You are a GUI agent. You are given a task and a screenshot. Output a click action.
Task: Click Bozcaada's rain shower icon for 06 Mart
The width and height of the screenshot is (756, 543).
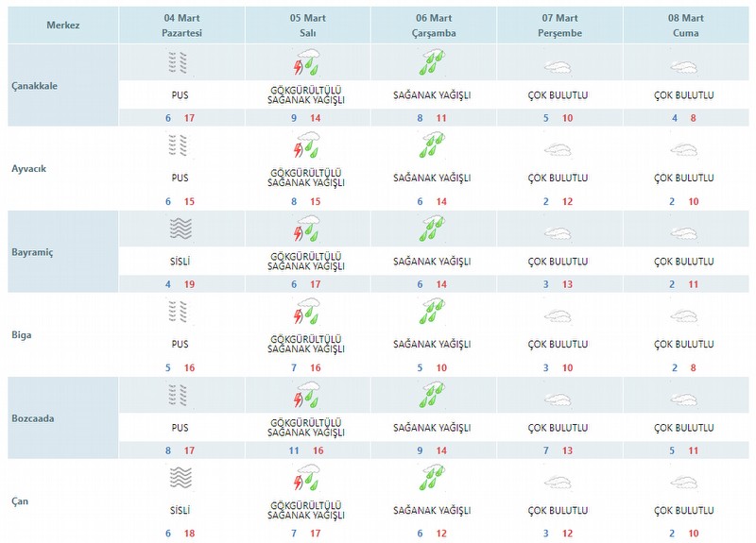(x=431, y=395)
